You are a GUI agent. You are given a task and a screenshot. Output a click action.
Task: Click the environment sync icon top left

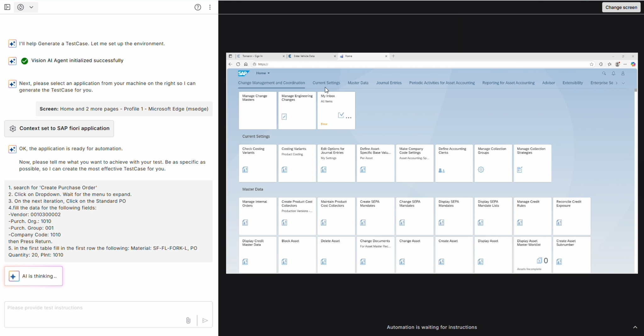[x=21, y=7]
